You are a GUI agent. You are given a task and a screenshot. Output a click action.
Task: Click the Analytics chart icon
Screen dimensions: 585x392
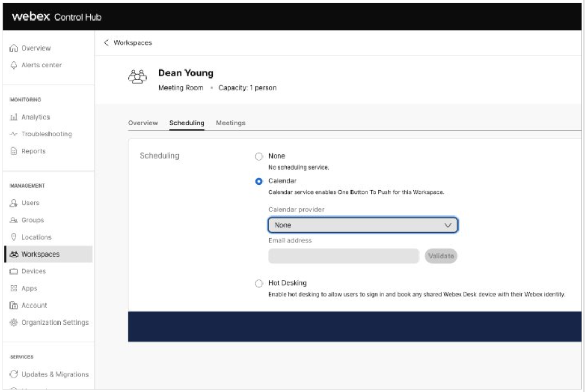point(14,117)
